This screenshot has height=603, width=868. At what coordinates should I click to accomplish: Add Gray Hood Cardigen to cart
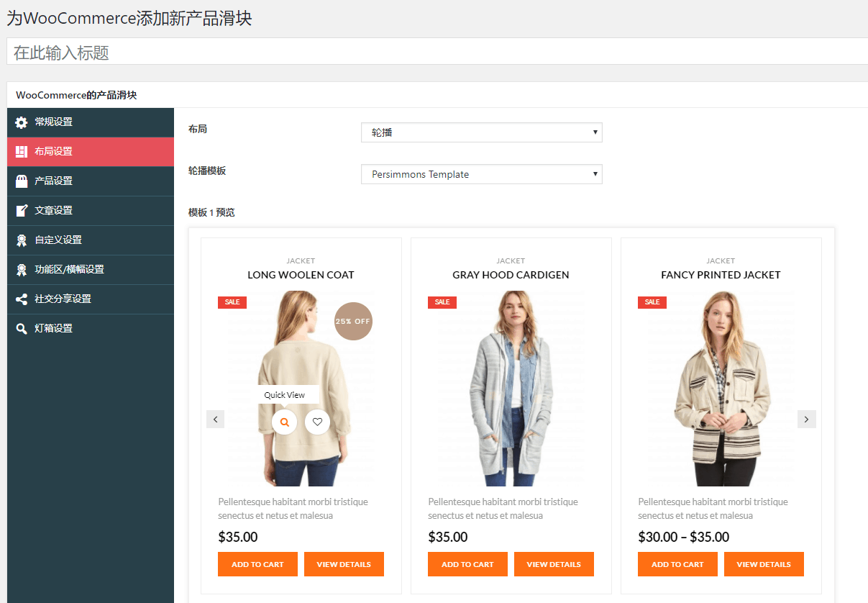pyautogui.click(x=467, y=564)
